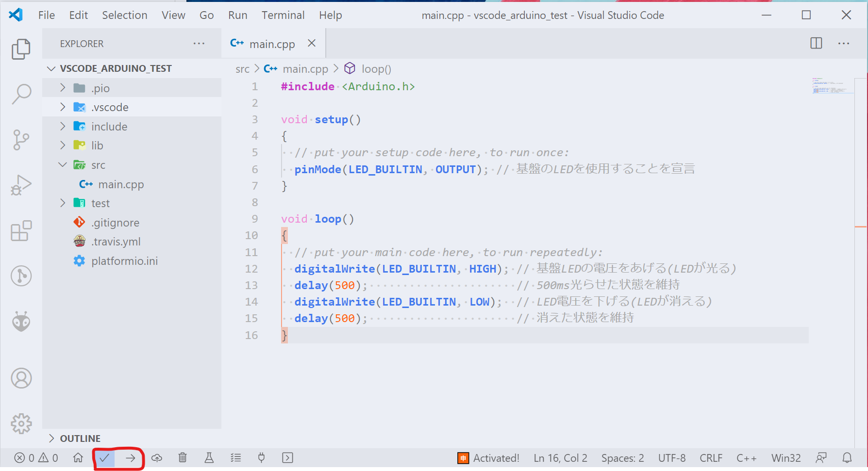Open the .travis.yml file
The height and width of the screenshot is (471, 868).
tap(132, 242)
